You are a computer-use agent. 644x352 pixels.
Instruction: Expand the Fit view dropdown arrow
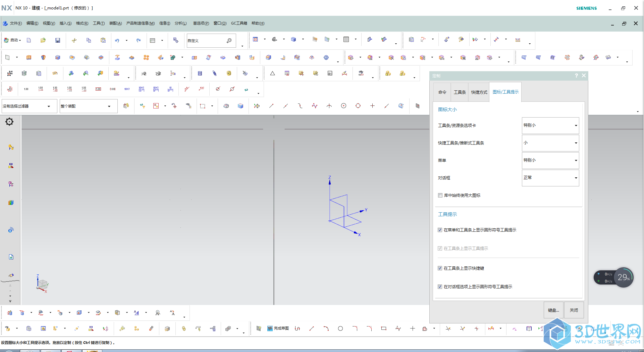[265, 39]
